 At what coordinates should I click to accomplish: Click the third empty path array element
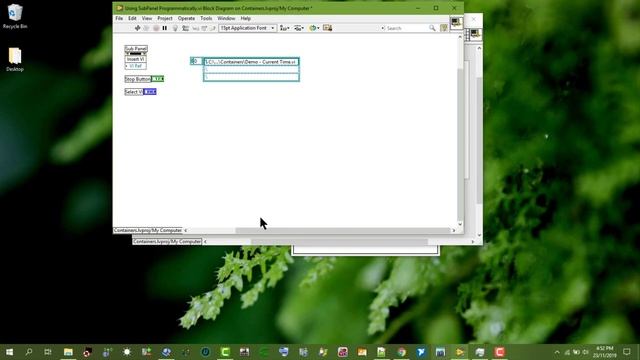coord(251,77)
